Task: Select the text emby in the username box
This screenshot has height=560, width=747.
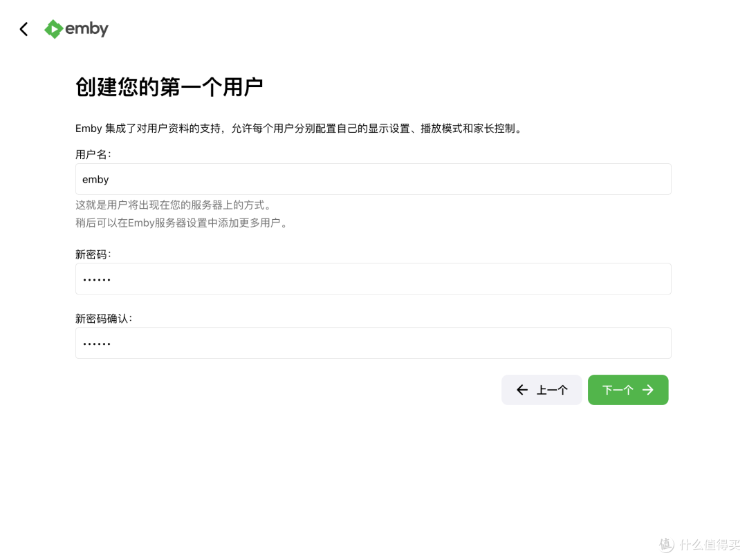Action: click(x=95, y=179)
